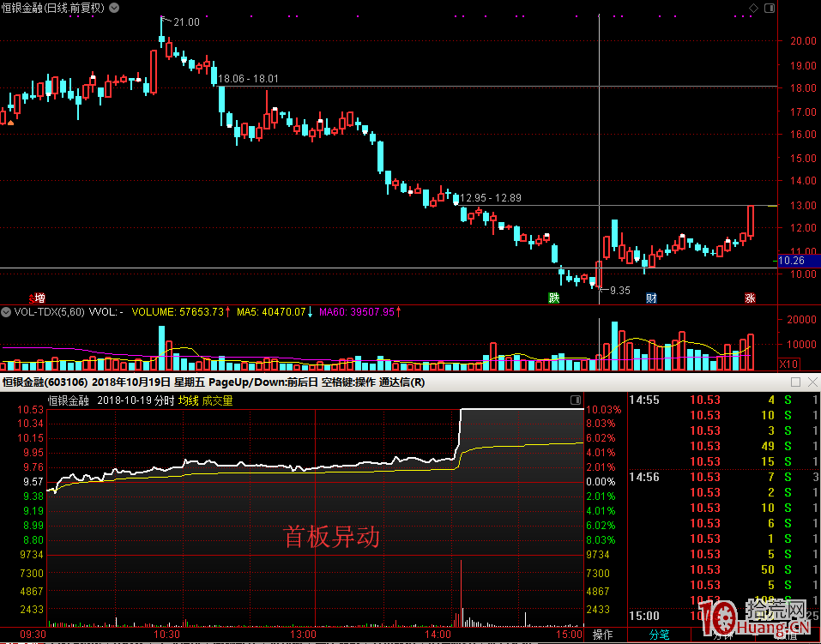Click the 21.00 high price label
The image size is (821, 644).
pos(186,22)
